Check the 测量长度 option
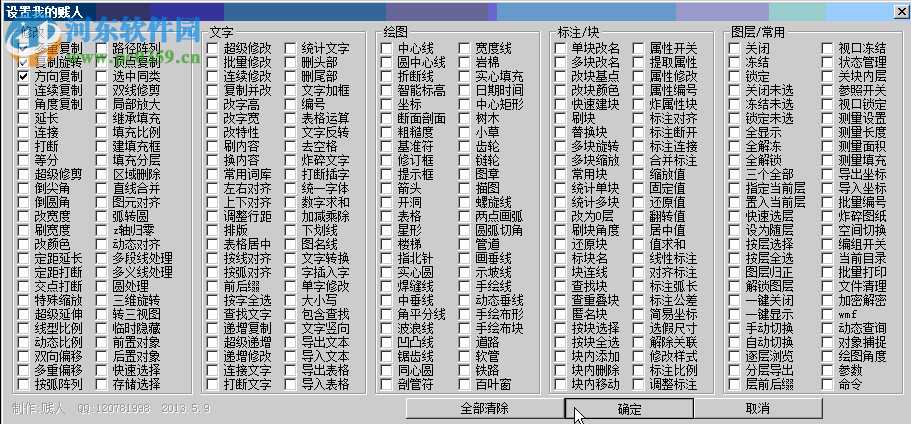This screenshot has height=424, width=911. [x=827, y=132]
